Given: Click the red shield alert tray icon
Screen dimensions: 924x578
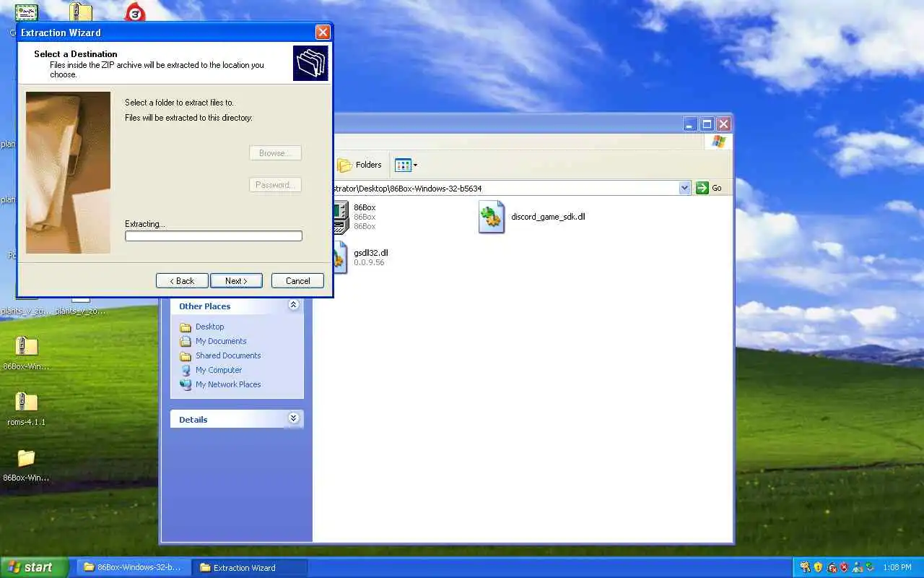Looking at the screenshot, I should click(843, 567).
